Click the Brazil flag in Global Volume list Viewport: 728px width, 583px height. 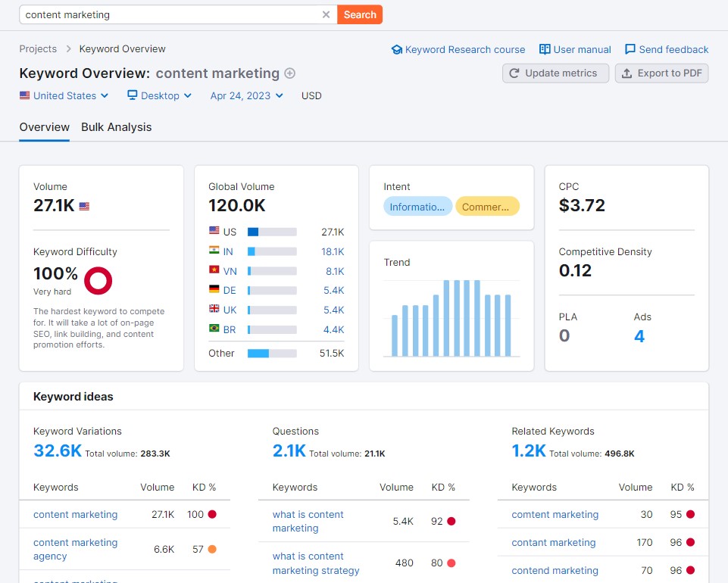point(214,328)
